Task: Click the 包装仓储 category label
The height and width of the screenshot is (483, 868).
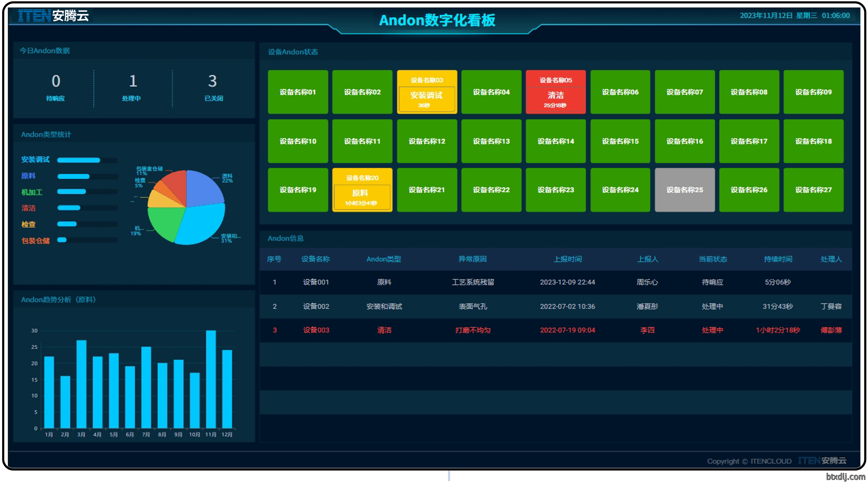Action: (x=35, y=240)
